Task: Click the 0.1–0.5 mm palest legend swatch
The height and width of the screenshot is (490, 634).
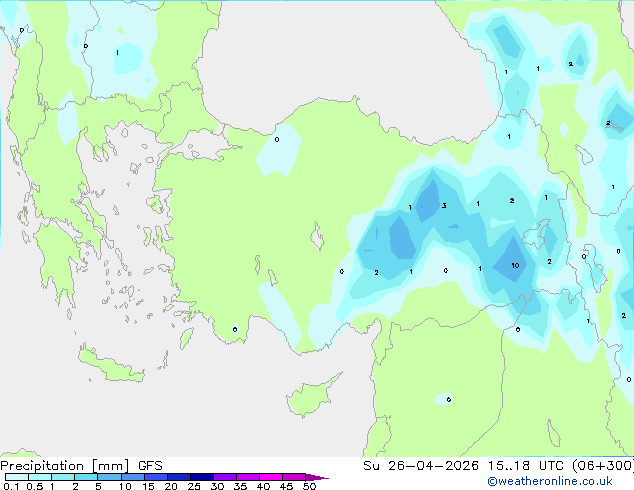Action: pos(17,477)
